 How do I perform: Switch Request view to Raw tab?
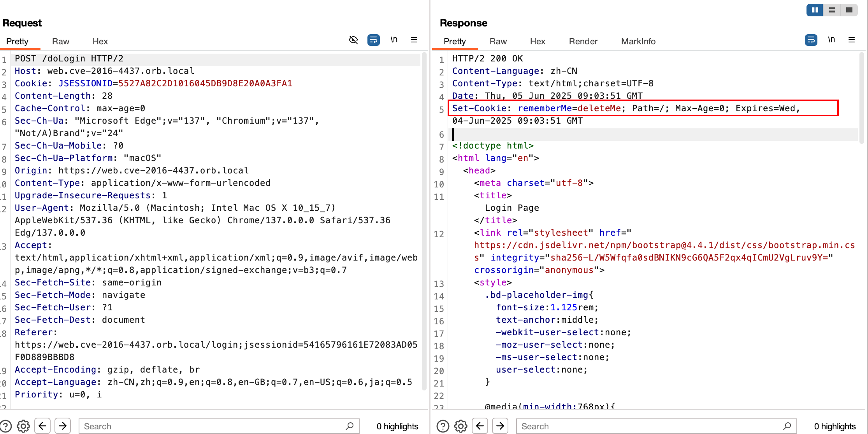tap(61, 41)
